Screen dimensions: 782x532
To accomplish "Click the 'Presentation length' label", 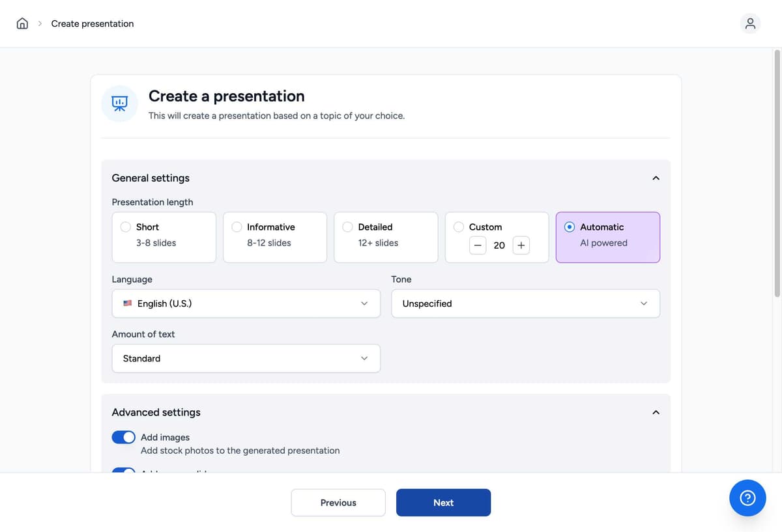I will [152, 202].
